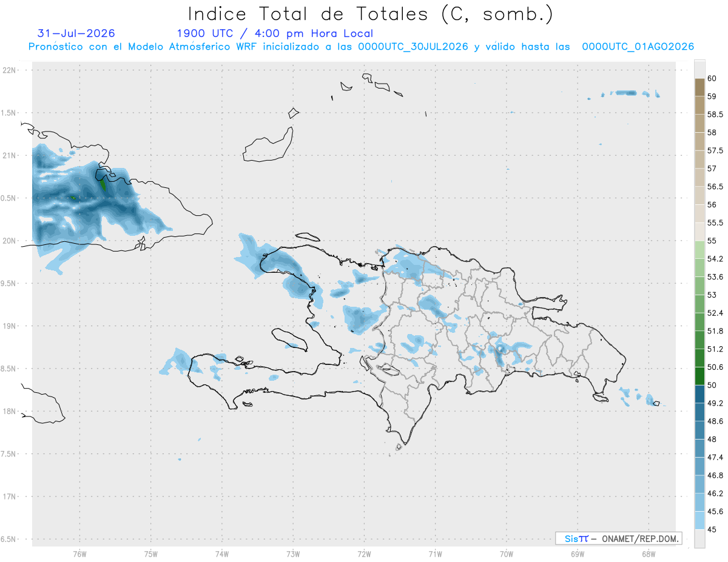Click the "53.6" colorbar value
The width and height of the screenshot is (728, 562).
pos(715,277)
